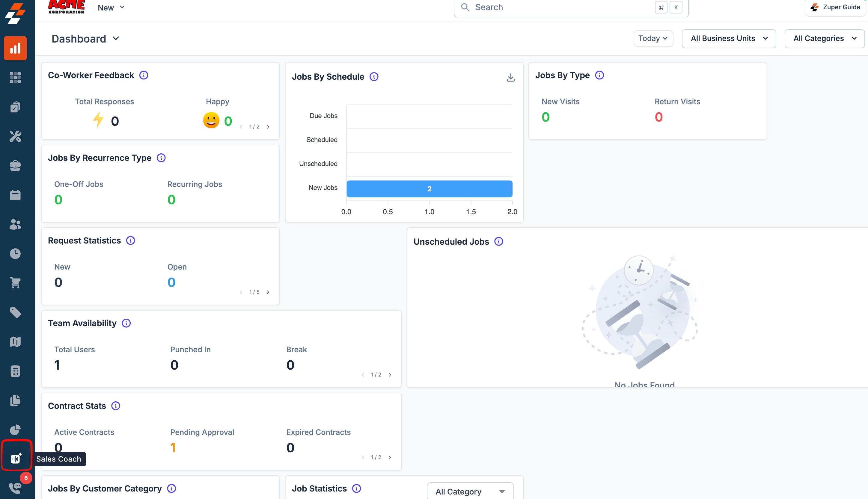Open the All Categories dropdown
The height and width of the screenshot is (499, 868).
click(825, 38)
